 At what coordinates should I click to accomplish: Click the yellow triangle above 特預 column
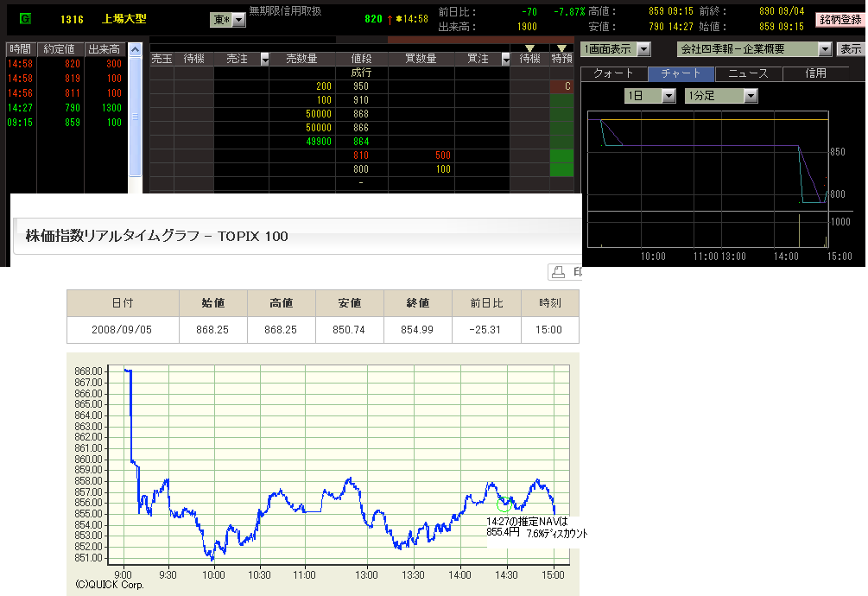click(562, 48)
